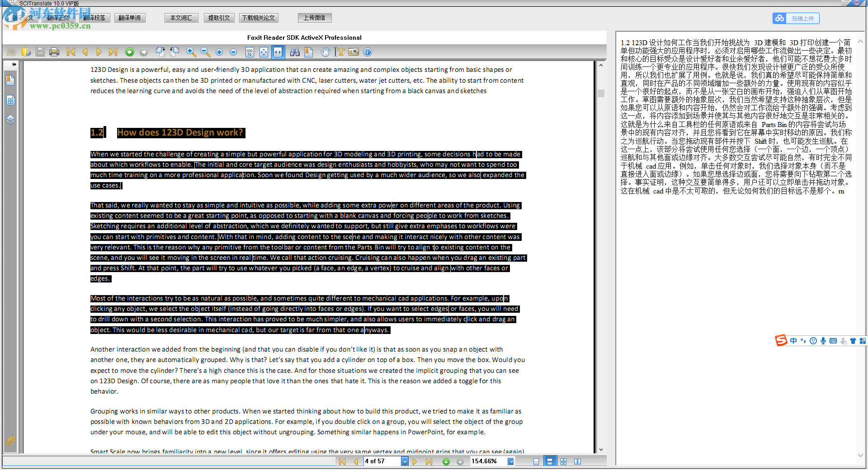Open the bookmarks panel in the left sidebar
Image resolution: width=868 pixels, height=470 pixels.
pos(10,80)
